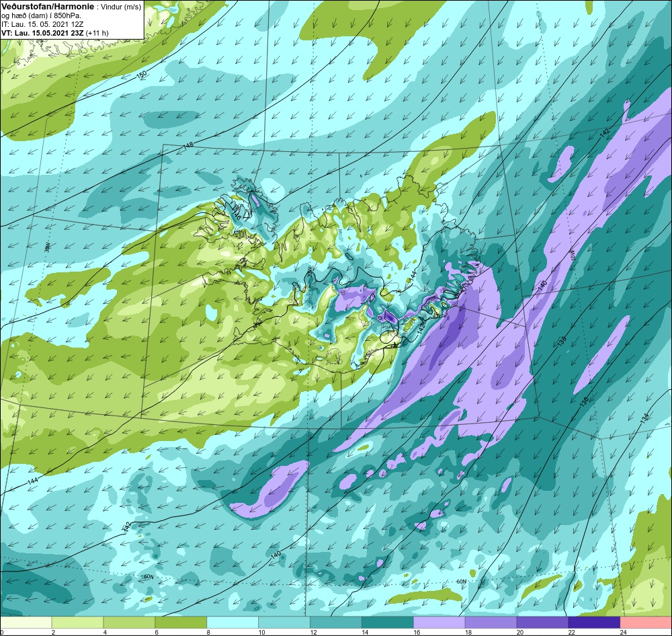Click the olive green 6–8 m/s legend swatch

click(x=181, y=622)
